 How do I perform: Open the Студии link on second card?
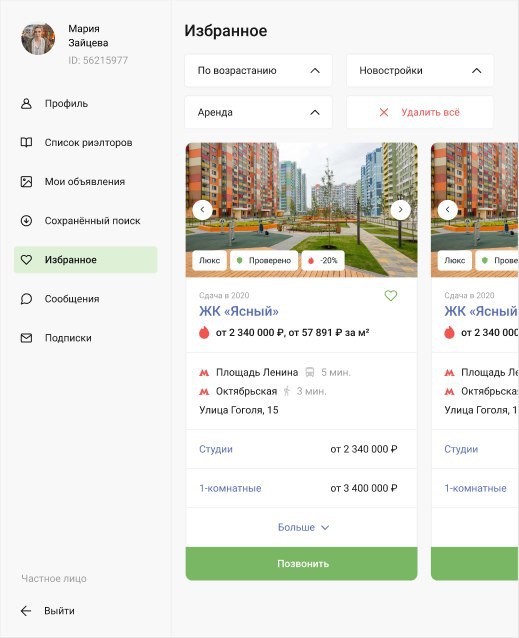pos(461,449)
